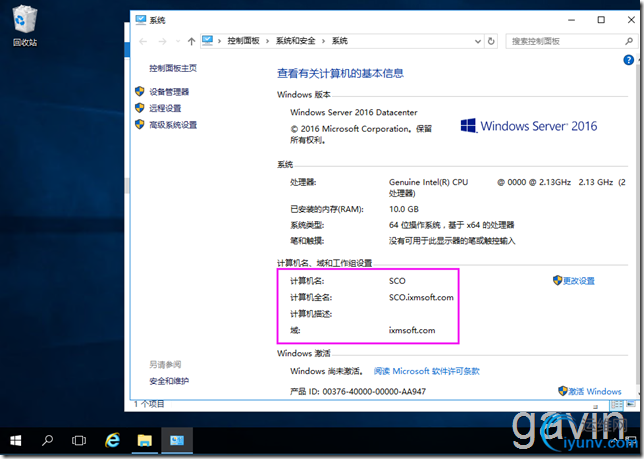Launch Internet Explorer from taskbar

(112, 441)
